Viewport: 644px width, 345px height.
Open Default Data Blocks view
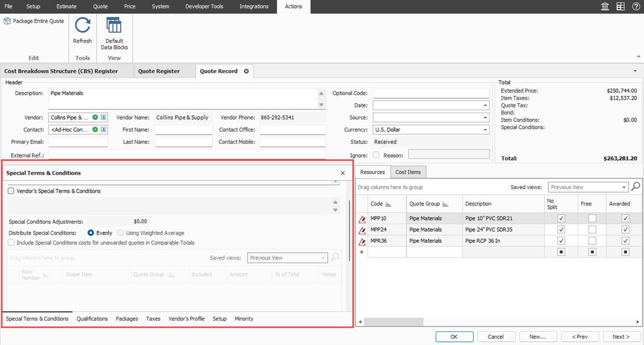[114, 26]
